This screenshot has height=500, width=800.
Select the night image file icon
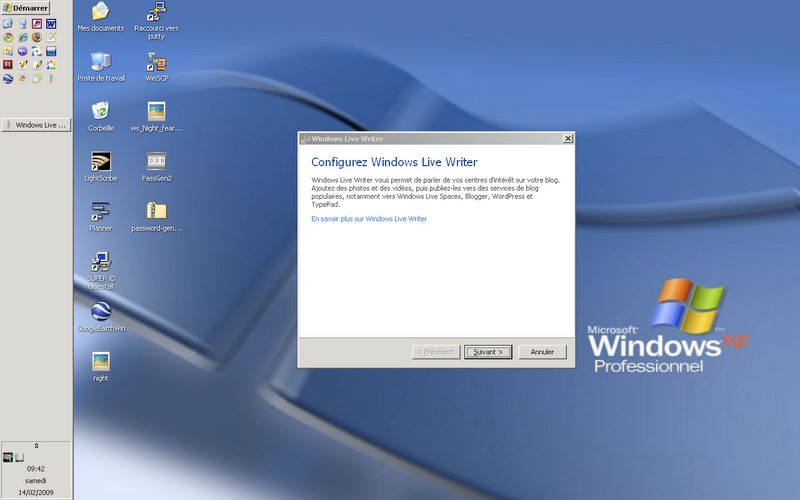pos(101,366)
